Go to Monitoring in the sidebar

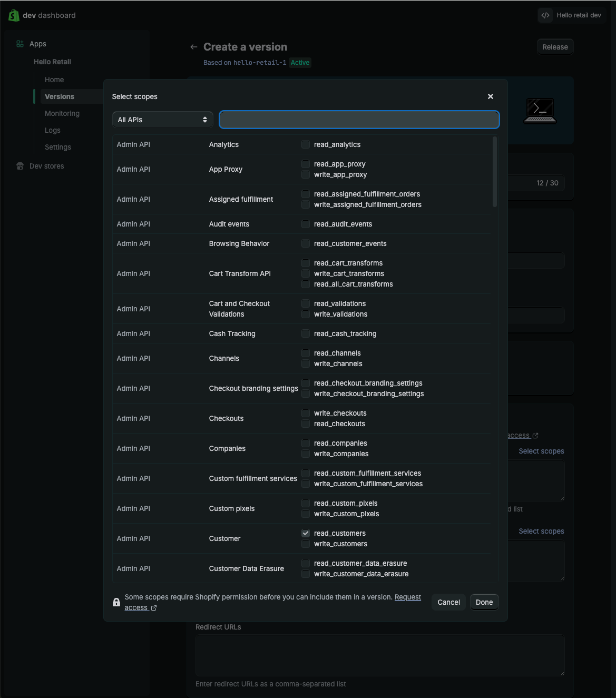pos(62,113)
